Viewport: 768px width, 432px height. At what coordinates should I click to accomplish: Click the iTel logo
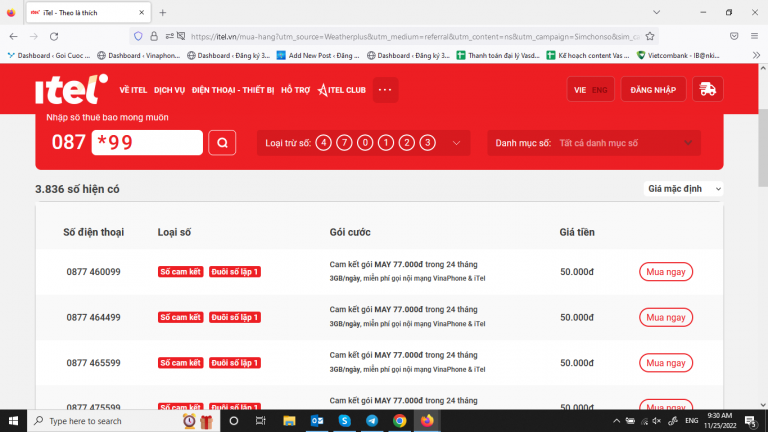[x=71, y=89]
